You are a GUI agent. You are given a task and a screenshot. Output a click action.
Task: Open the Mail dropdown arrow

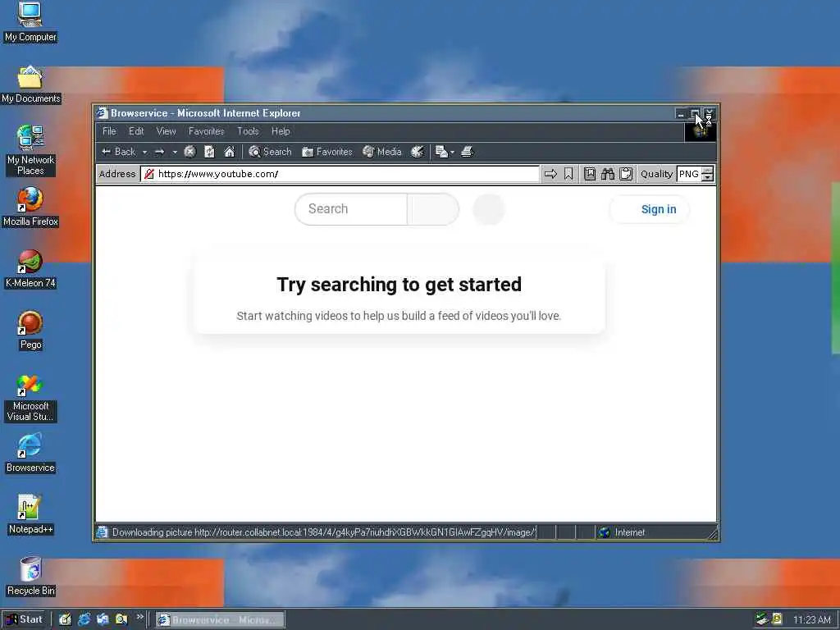pos(452,153)
